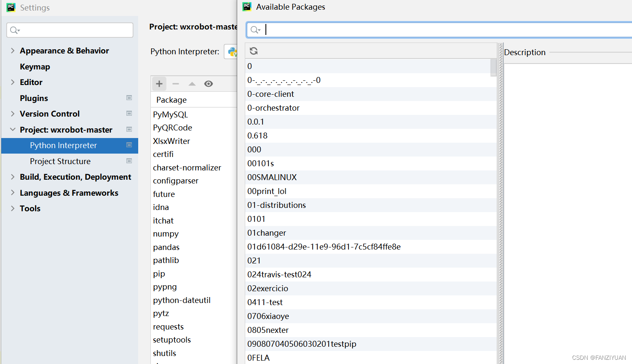
Task: Select available package 0.618
Action: coord(371,136)
